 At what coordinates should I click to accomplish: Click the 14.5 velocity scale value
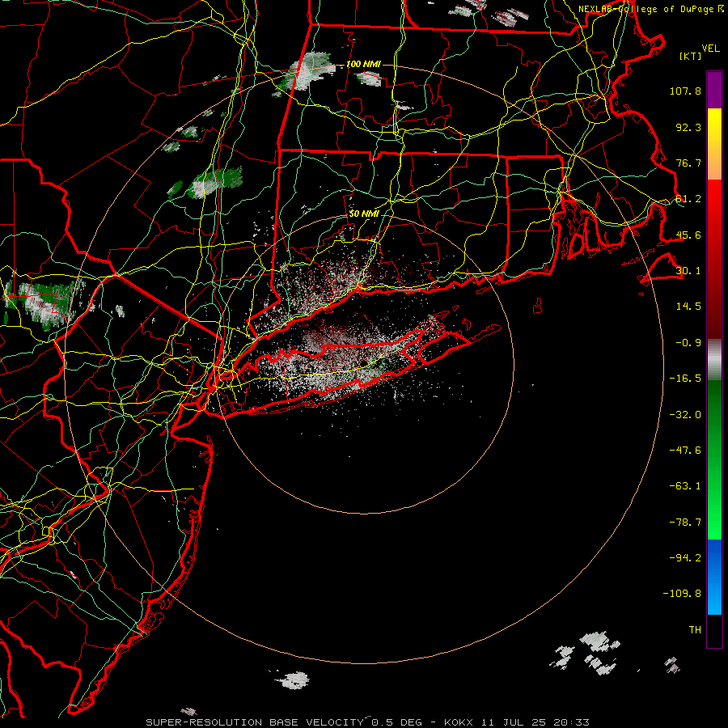pyautogui.click(x=688, y=307)
